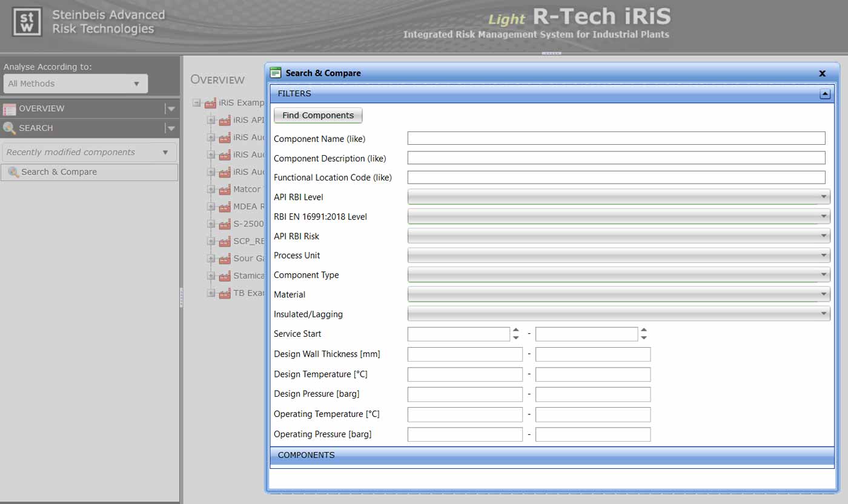Click the Operating Pressure maximum field
This screenshot has height=504, width=848.
tap(592, 434)
